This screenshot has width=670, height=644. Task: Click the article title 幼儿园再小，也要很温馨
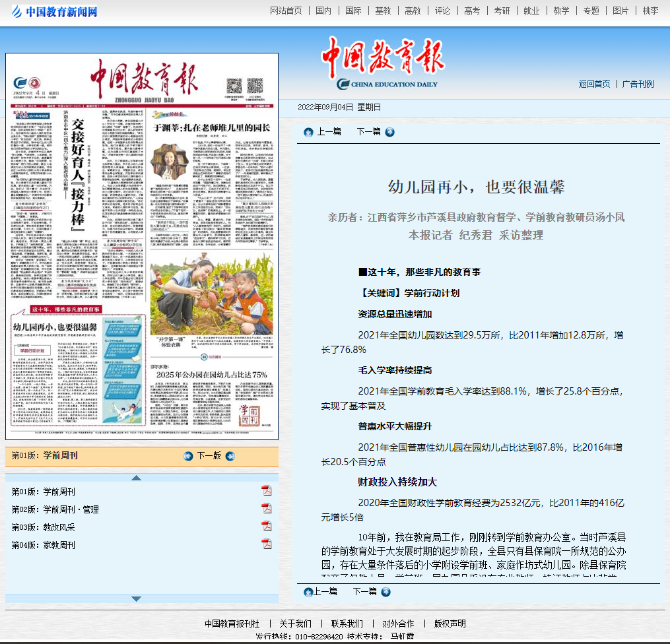(x=477, y=187)
